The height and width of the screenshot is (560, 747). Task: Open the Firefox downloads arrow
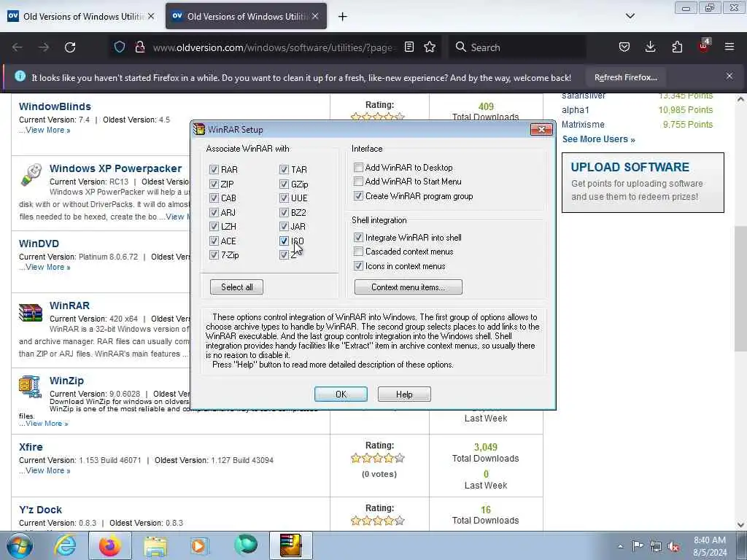650,47
